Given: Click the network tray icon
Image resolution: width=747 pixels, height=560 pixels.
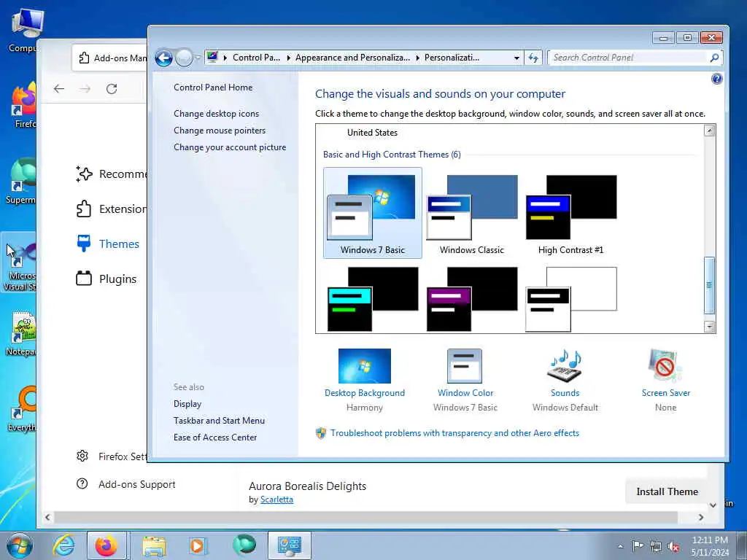Looking at the screenshot, I should click(x=656, y=547).
